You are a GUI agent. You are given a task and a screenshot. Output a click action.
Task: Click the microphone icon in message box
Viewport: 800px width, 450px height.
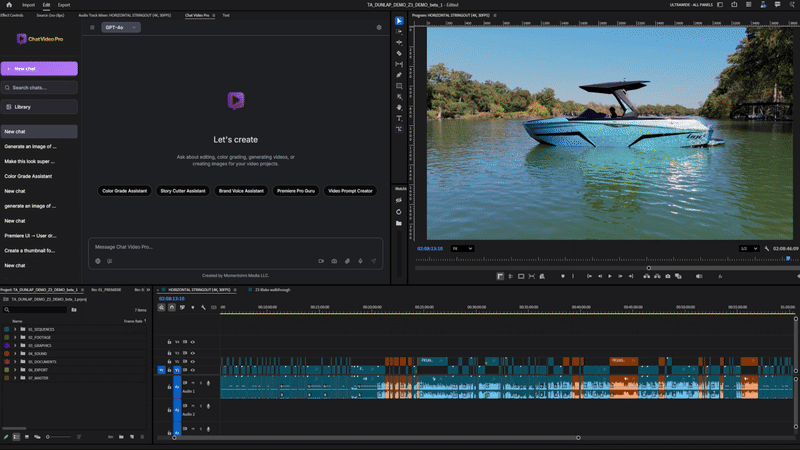(360, 261)
